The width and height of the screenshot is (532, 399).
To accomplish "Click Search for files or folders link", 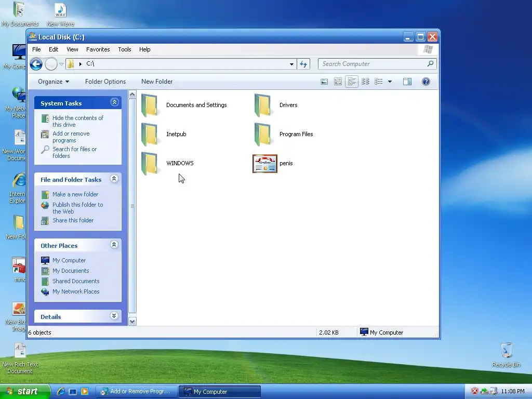I will click(x=74, y=152).
